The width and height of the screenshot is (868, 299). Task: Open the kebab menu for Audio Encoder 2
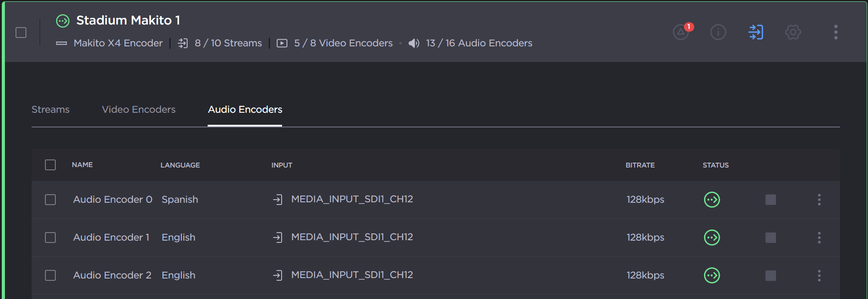(x=819, y=275)
